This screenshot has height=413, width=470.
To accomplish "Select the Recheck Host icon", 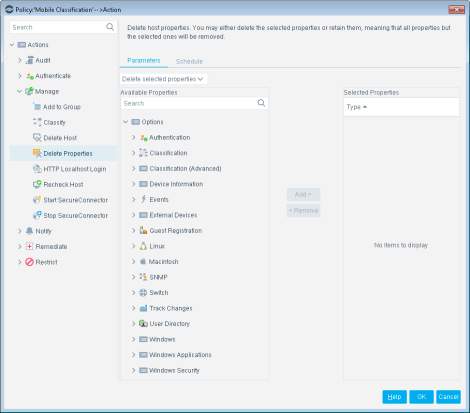I will 37,184.
